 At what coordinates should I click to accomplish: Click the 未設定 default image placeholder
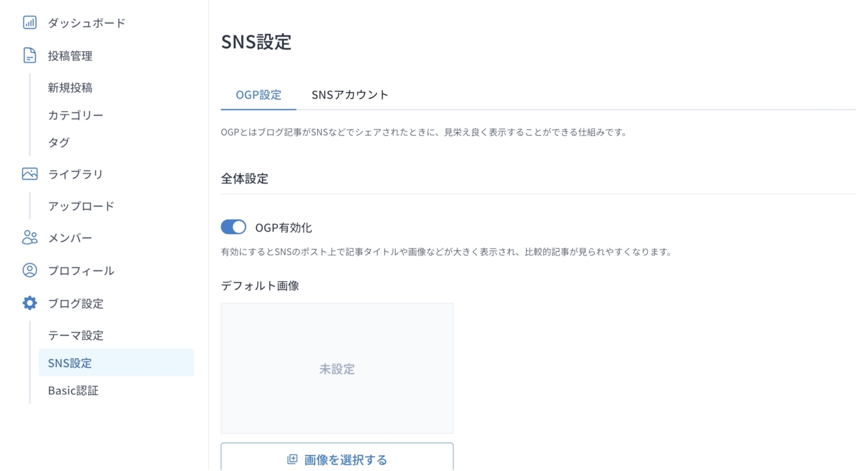(x=337, y=368)
